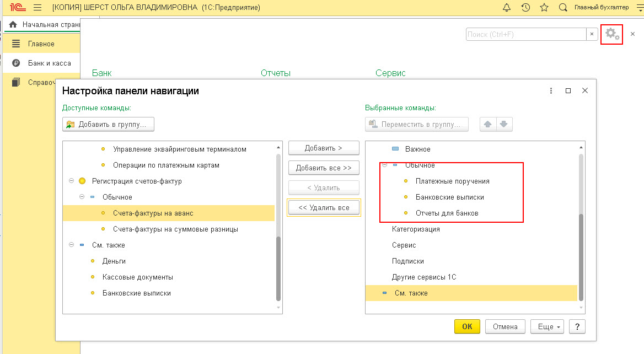This screenshot has width=644, height=354.
Task: Open settings gear icon near search field
Action: (611, 34)
